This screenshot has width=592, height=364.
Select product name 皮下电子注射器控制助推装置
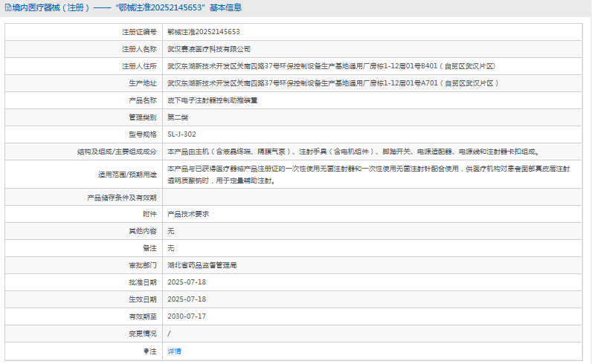pyautogui.click(x=212, y=100)
